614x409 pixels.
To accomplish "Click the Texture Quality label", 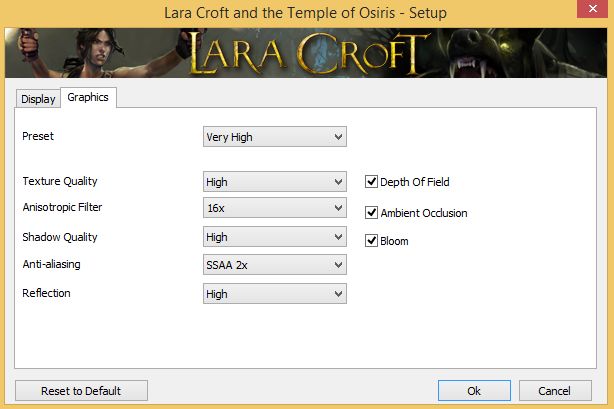I will 60,181.
